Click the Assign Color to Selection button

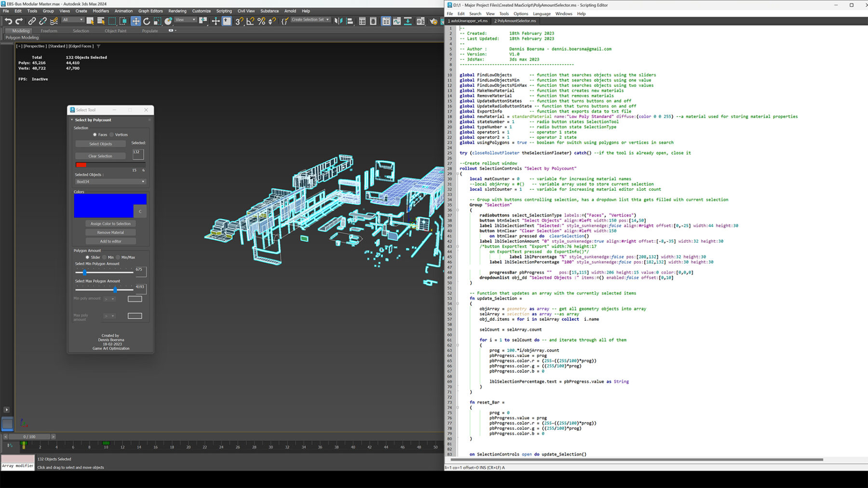pyautogui.click(x=110, y=224)
